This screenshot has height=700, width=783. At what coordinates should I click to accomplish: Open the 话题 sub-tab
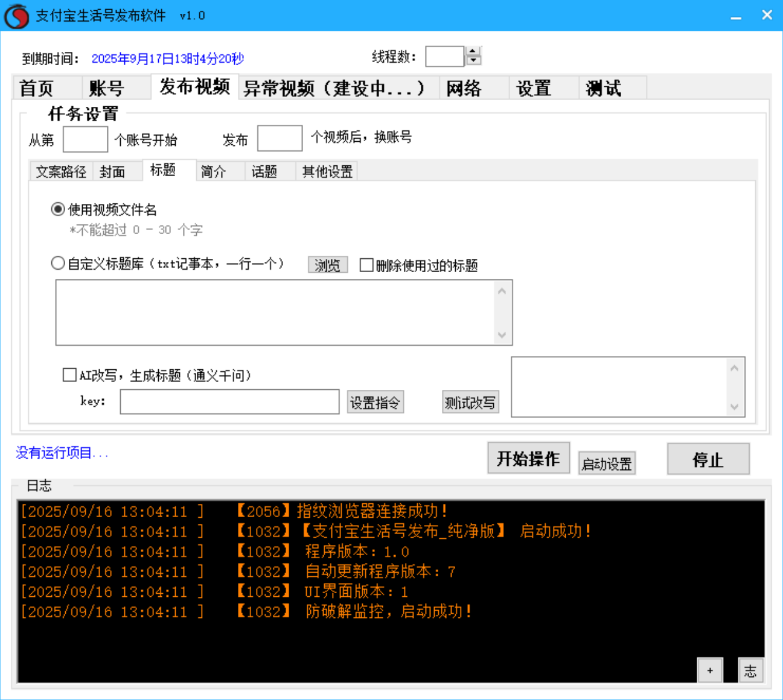pos(264,171)
